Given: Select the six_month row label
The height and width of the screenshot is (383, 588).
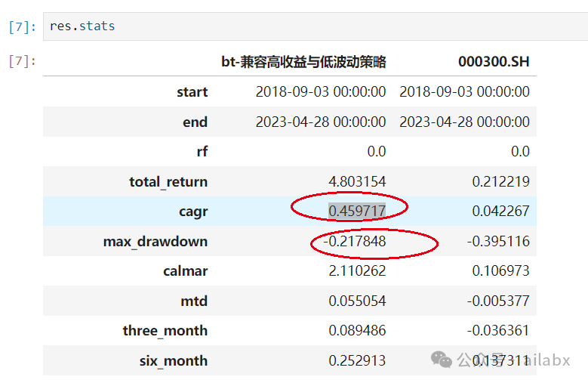Looking at the screenshot, I should [174, 361].
